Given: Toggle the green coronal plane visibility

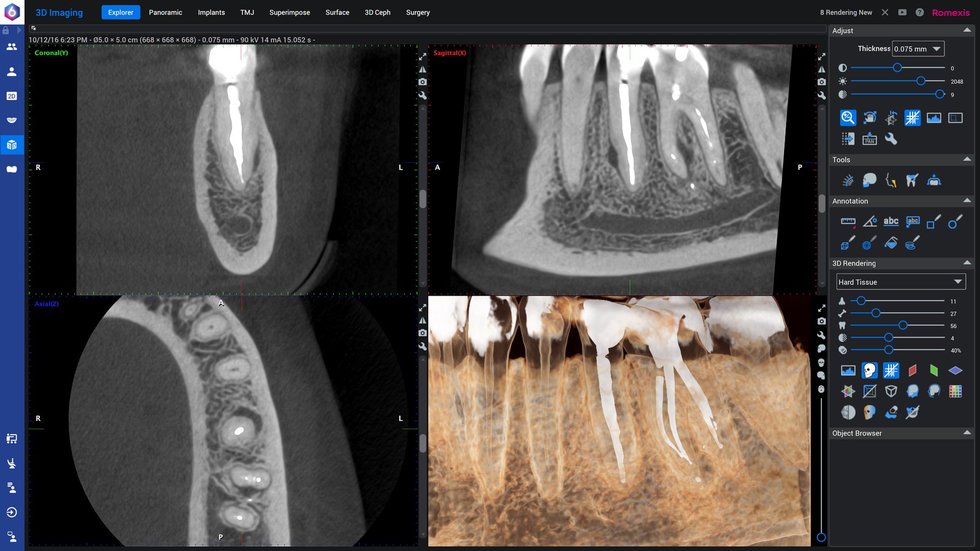Looking at the screenshot, I should tap(934, 370).
